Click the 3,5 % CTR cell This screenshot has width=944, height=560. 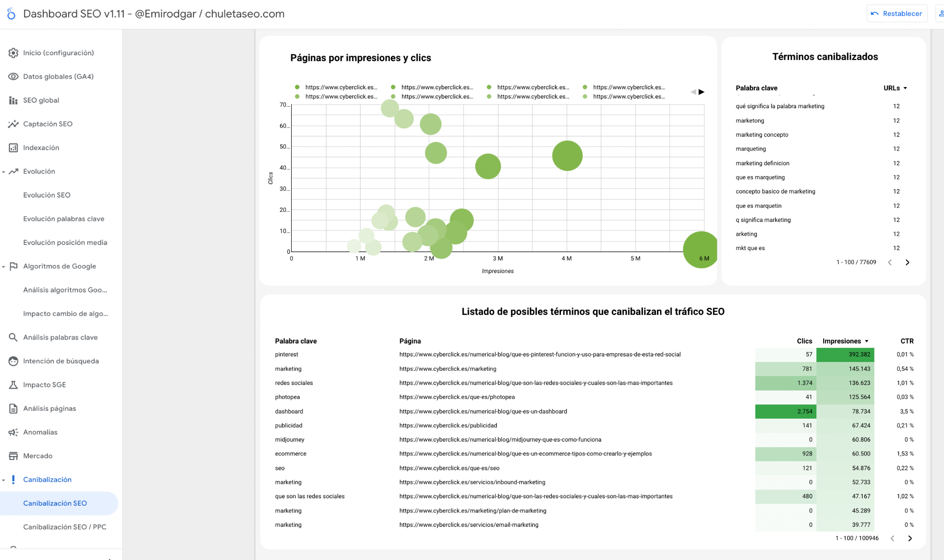[907, 412]
